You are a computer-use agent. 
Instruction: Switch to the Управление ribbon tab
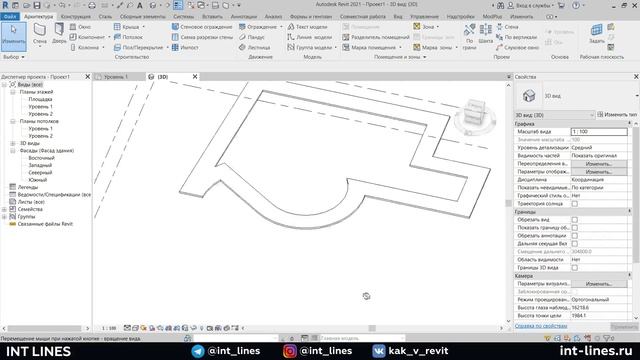pos(424,17)
